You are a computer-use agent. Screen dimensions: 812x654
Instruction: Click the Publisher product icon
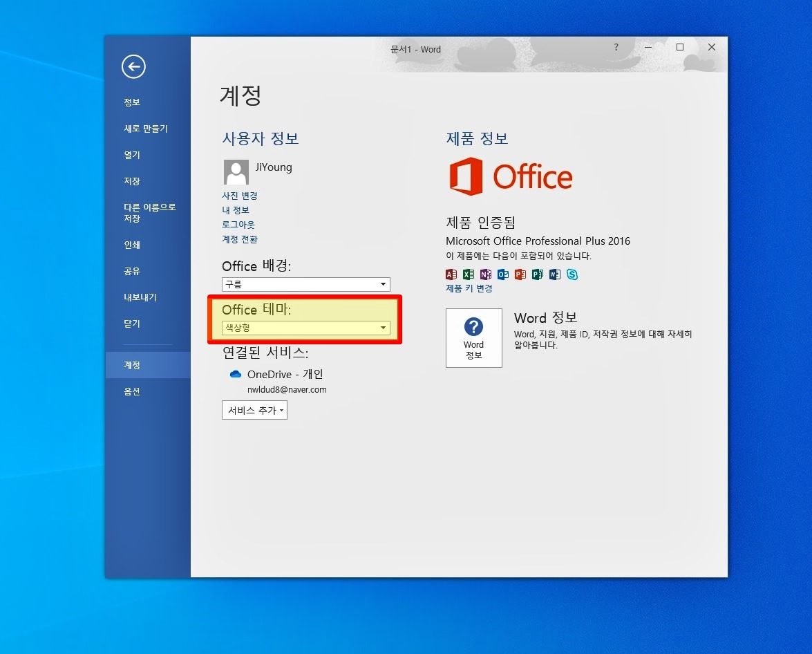538,274
